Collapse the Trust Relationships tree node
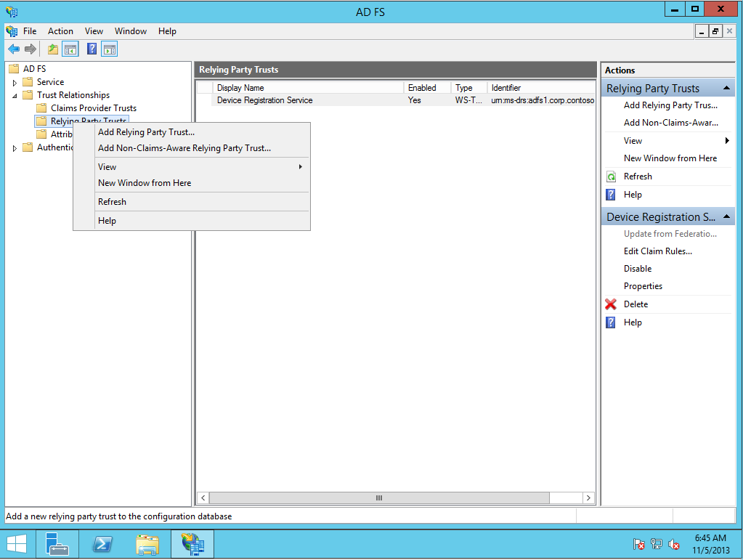This screenshot has width=743, height=560. tap(15, 96)
